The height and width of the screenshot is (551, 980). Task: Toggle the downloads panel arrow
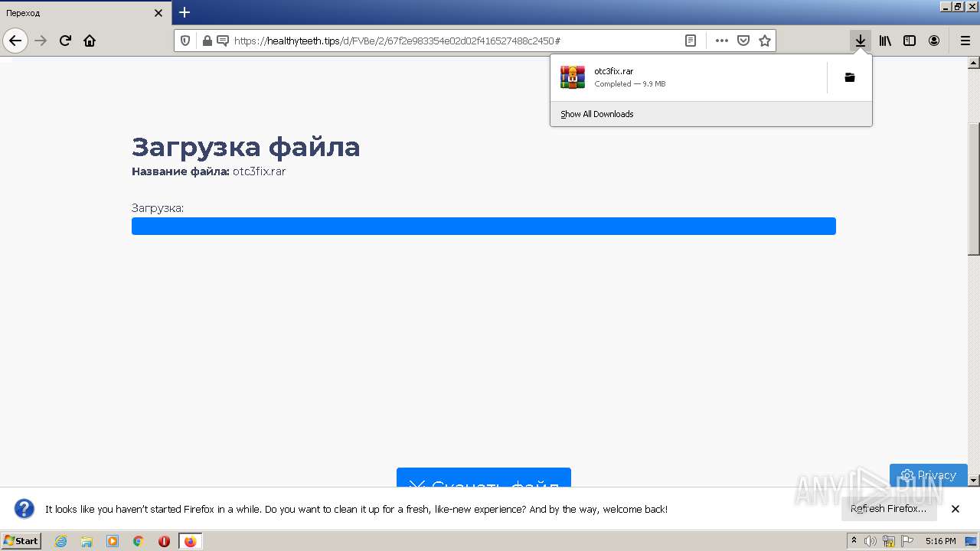pos(861,41)
